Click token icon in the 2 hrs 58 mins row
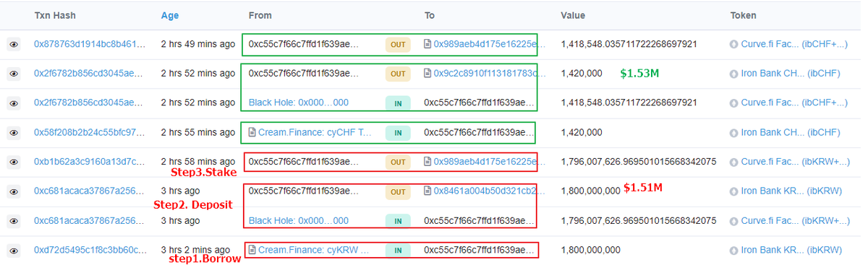 point(734,162)
